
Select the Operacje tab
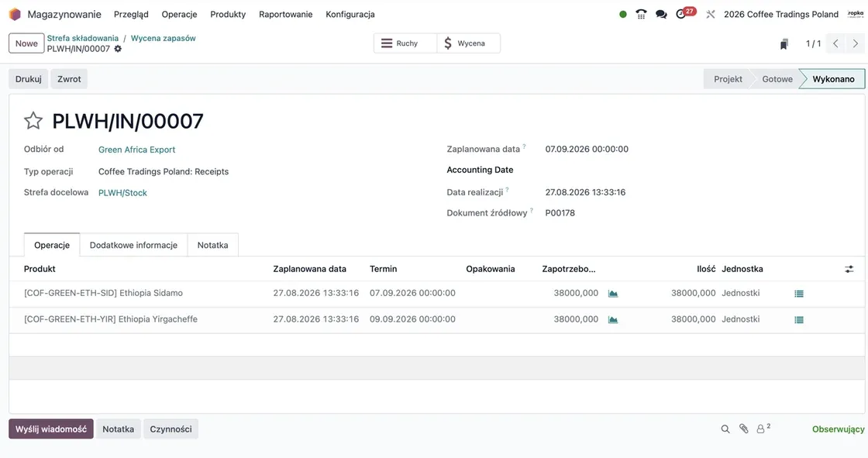click(52, 245)
